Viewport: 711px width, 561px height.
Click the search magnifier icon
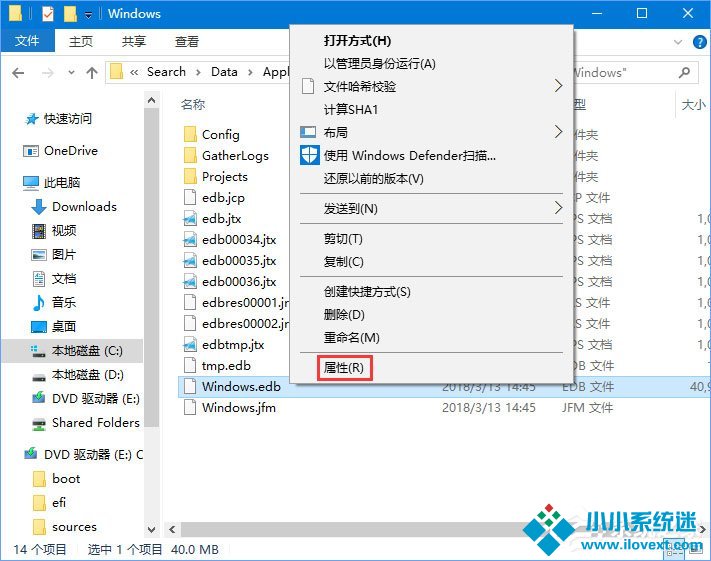[x=685, y=72]
